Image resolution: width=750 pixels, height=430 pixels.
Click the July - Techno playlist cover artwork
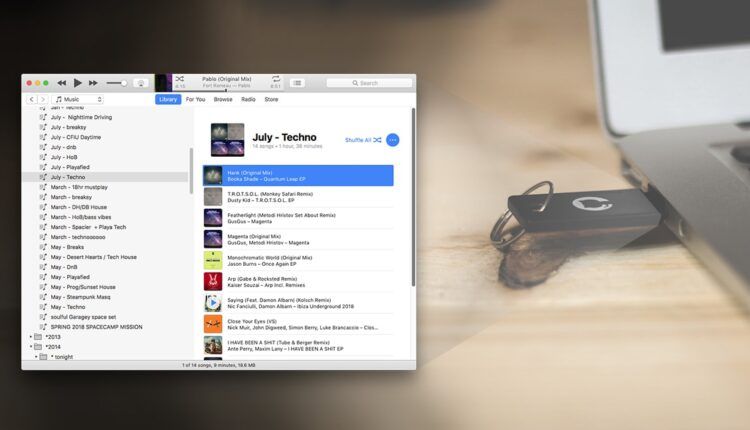(x=228, y=140)
